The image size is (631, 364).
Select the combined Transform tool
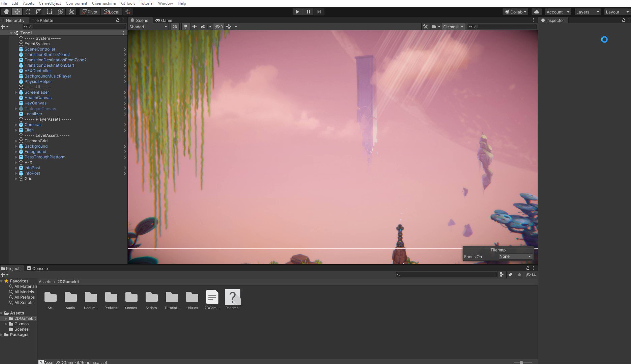60,12
